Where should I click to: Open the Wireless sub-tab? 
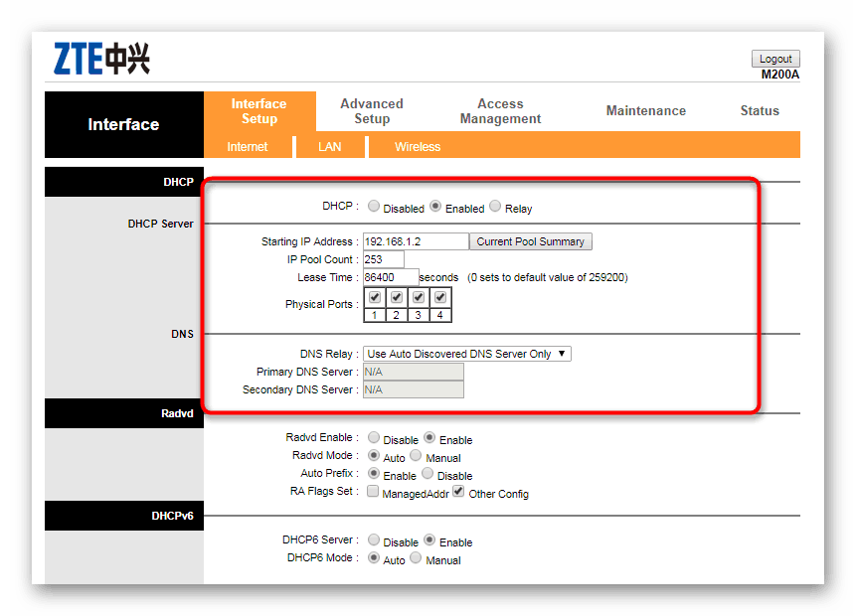[417, 146]
